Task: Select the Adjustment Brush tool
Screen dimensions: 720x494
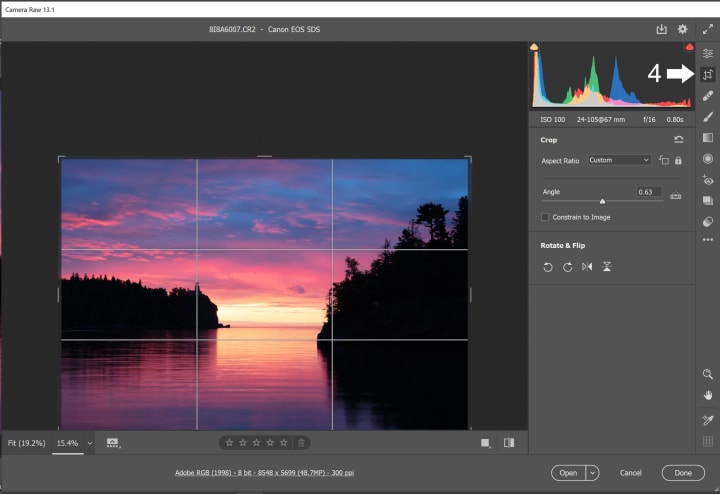Action: (708, 117)
